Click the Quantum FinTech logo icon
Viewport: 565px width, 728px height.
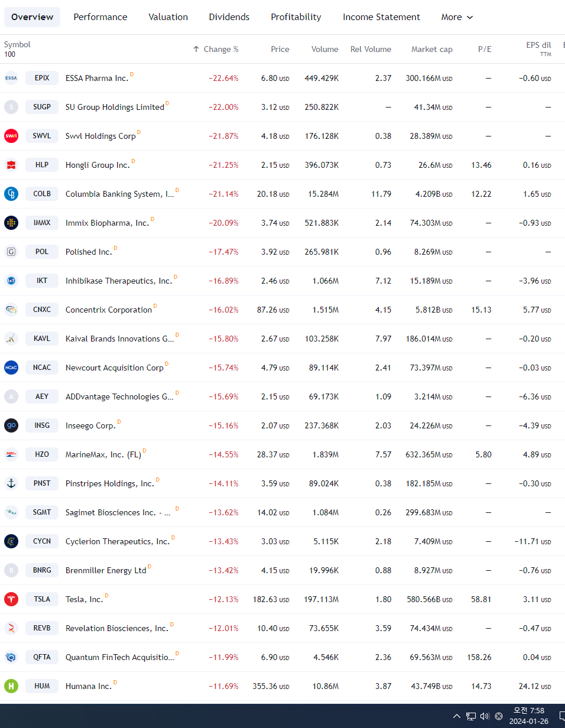pyautogui.click(x=11, y=657)
